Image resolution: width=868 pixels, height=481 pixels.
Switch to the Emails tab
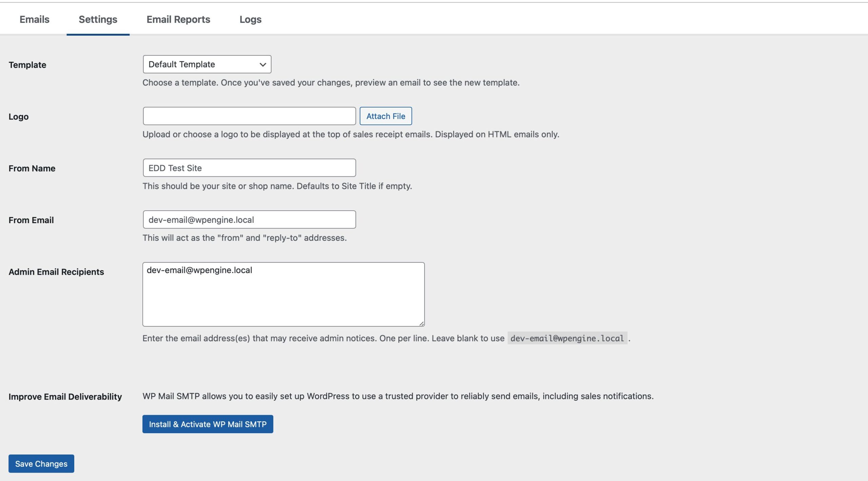34,19
